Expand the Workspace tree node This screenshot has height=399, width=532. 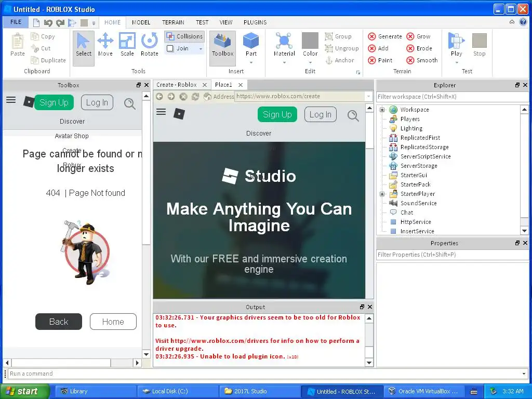pos(382,110)
